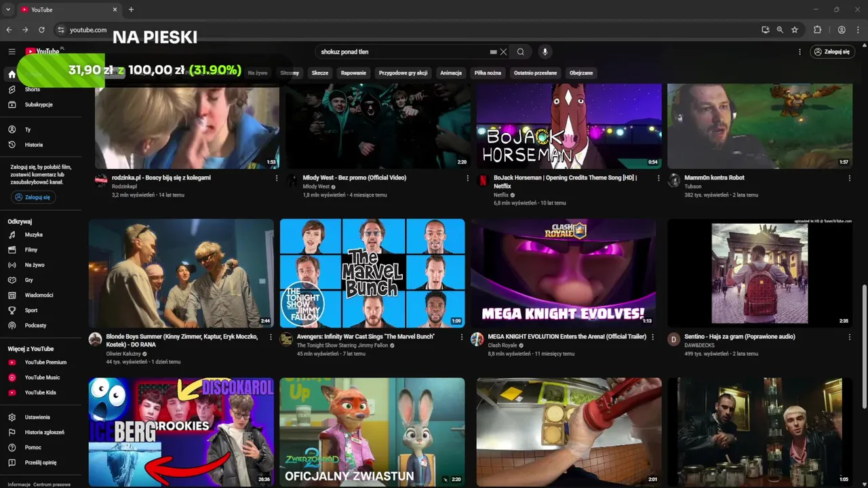Open the on-screen keyboard icon in search
868x488 pixels.
[x=494, y=52]
